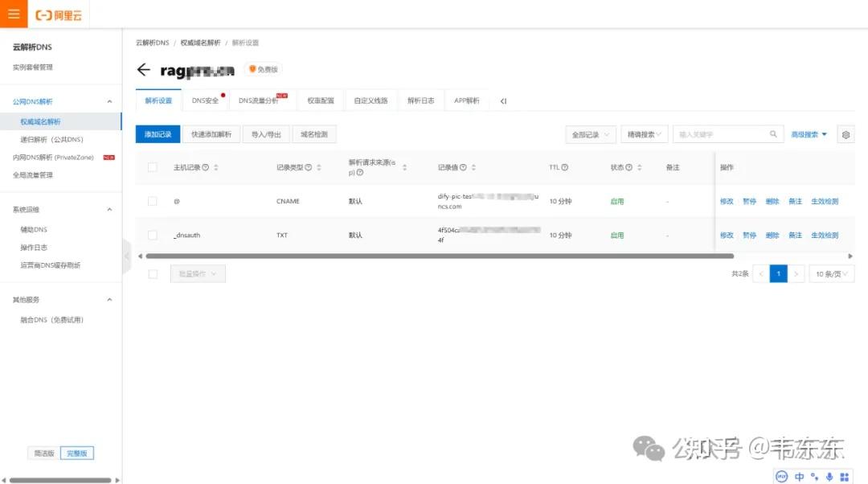Select the @ CNAME record checkbox
This screenshot has height=484, width=868.
click(152, 201)
